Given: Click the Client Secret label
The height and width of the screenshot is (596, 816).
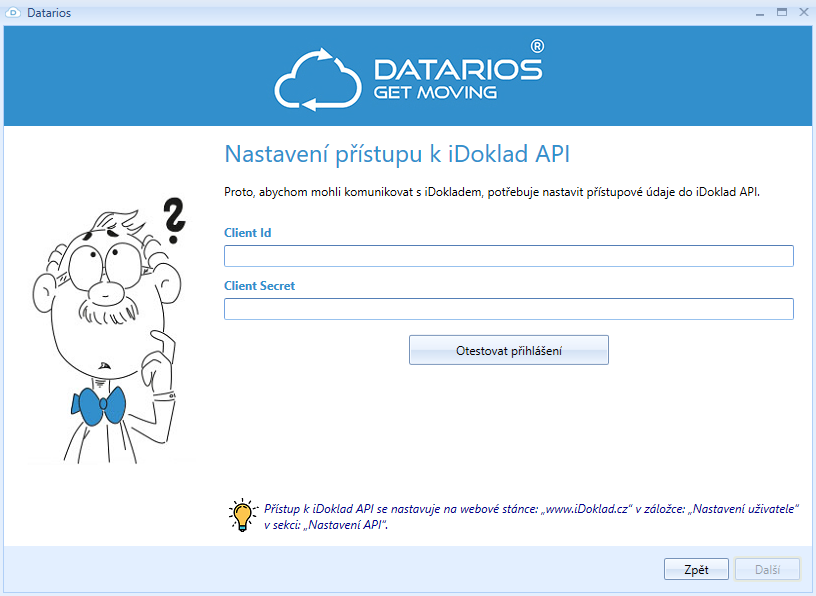Looking at the screenshot, I should tap(259, 286).
